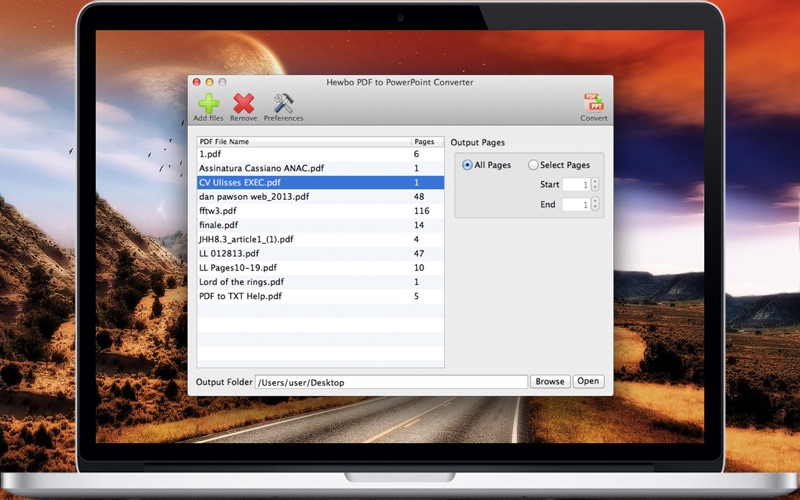Select fftw3.pdf in the file list

[320, 211]
